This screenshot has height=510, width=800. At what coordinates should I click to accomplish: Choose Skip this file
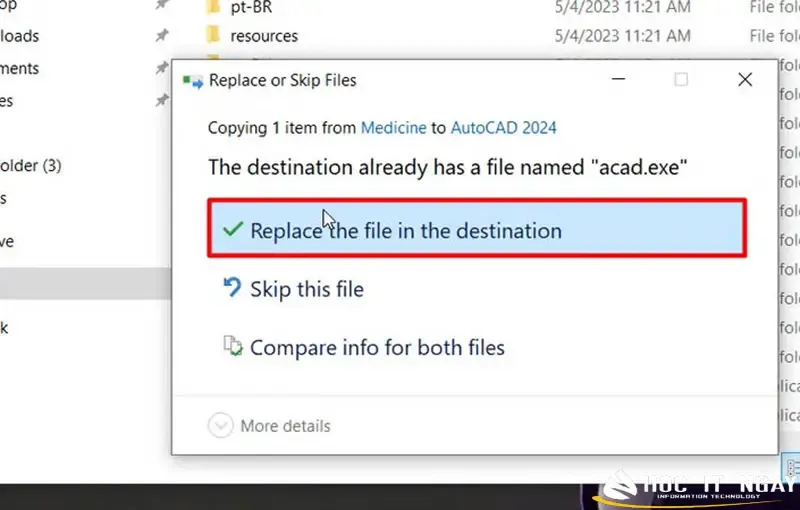(306, 290)
